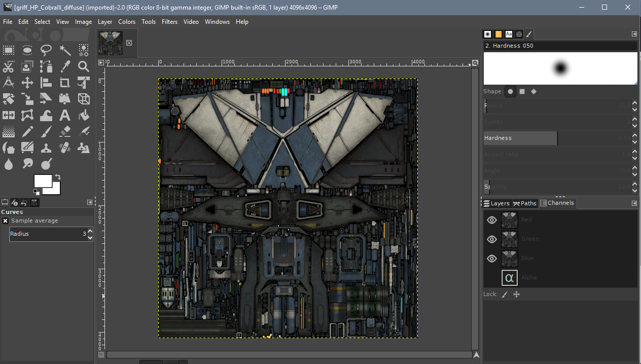Image resolution: width=641 pixels, height=364 pixels.
Task: Toggle lock pixels brush icon
Action: [505, 294]
